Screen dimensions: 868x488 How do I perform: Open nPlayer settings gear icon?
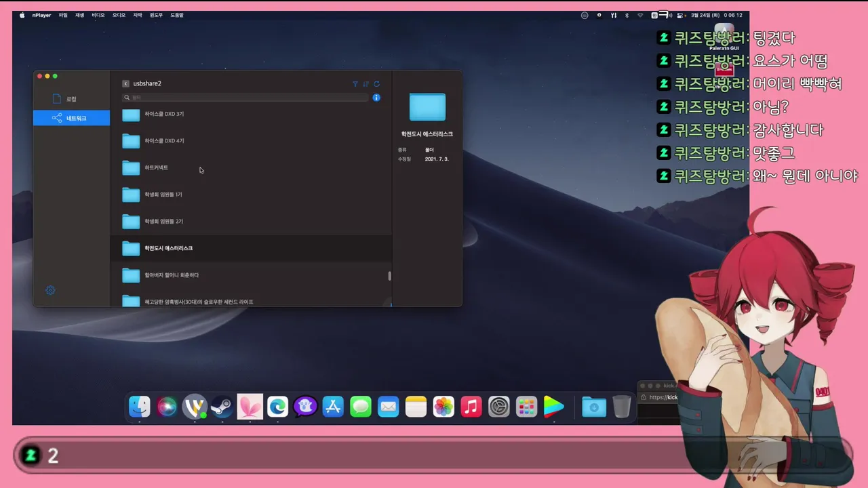coord(50,290)
